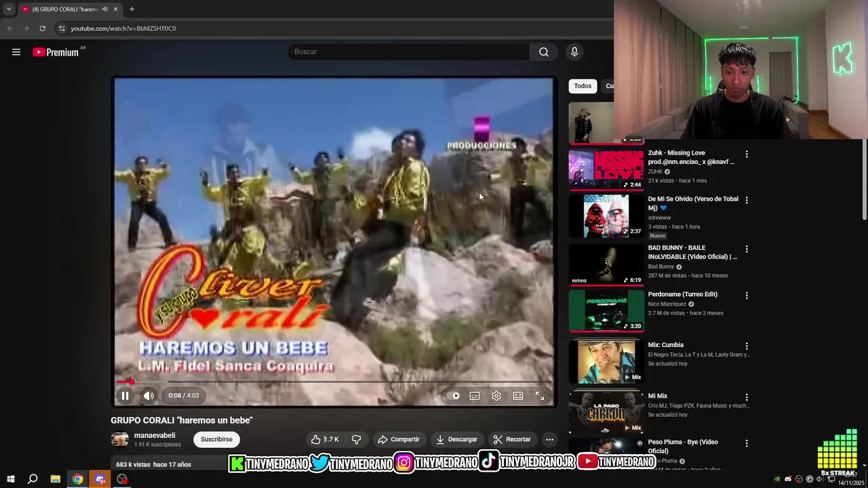Open Chrome from the taskbar
This screenshot has height=488, width=868.
[78, 479]
